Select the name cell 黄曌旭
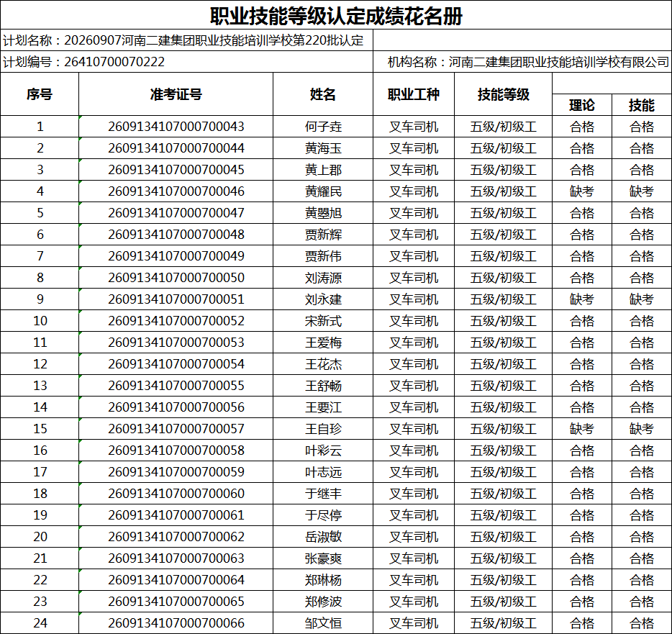672x634 pixels. (x=323, y=212)
